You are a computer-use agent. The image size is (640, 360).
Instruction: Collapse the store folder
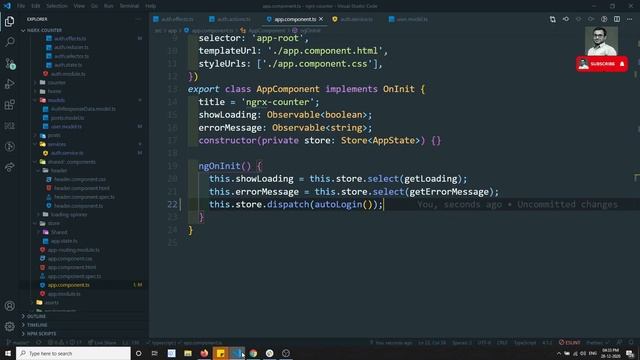(53, 223)
